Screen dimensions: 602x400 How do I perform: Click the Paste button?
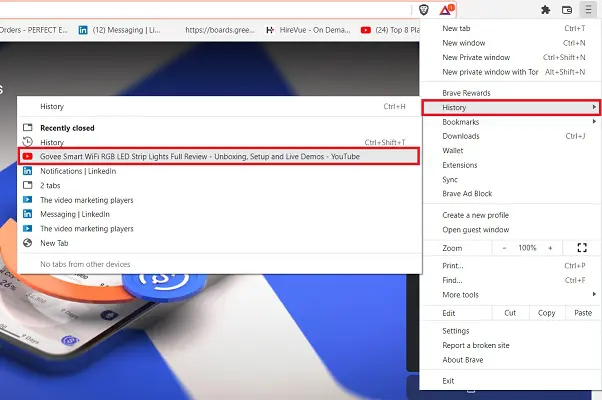point(583,313)
